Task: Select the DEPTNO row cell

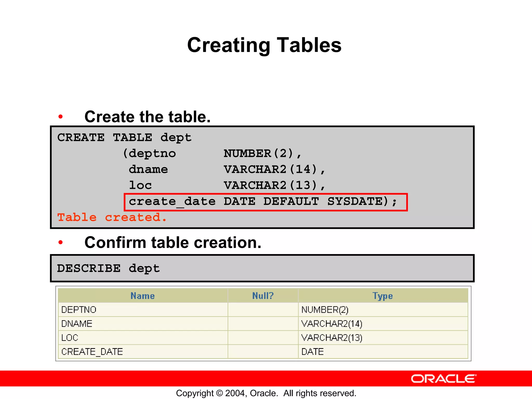Action: tap(79, 310)
